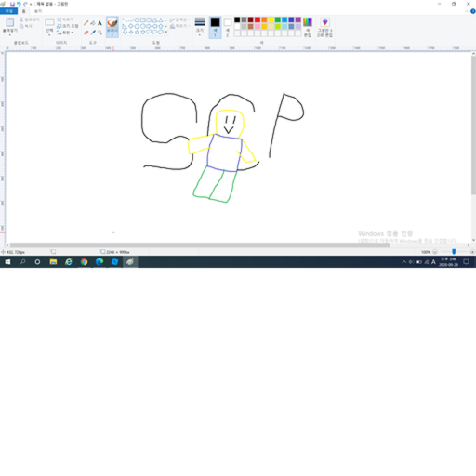This screenshot has width=476, height=476.
Task: Switch to the Home ribbon tab
Action: tap(23, 11)
